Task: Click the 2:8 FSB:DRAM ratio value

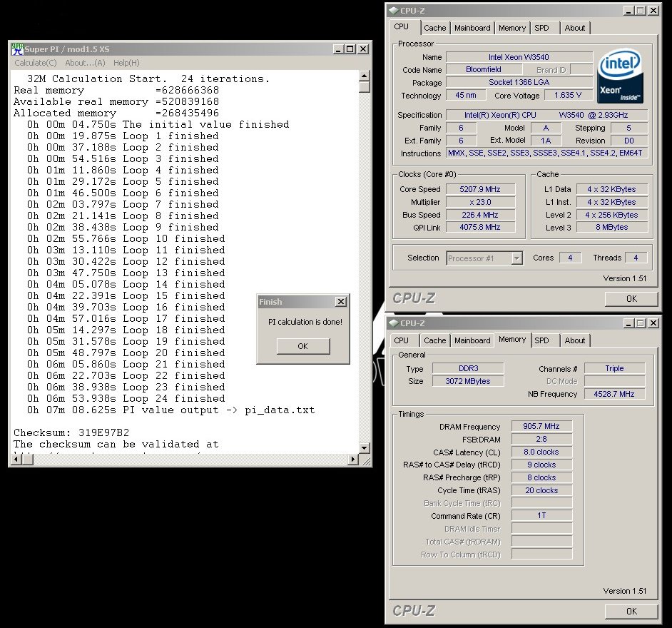Action: [541, 439]
